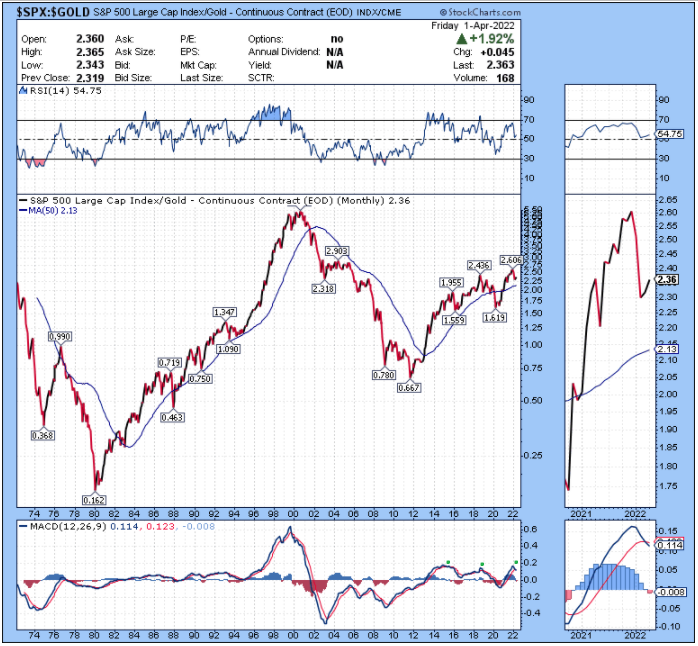
Task: Click the 2.13 moving-average tag on right
Action: click(x=667, y=349)
